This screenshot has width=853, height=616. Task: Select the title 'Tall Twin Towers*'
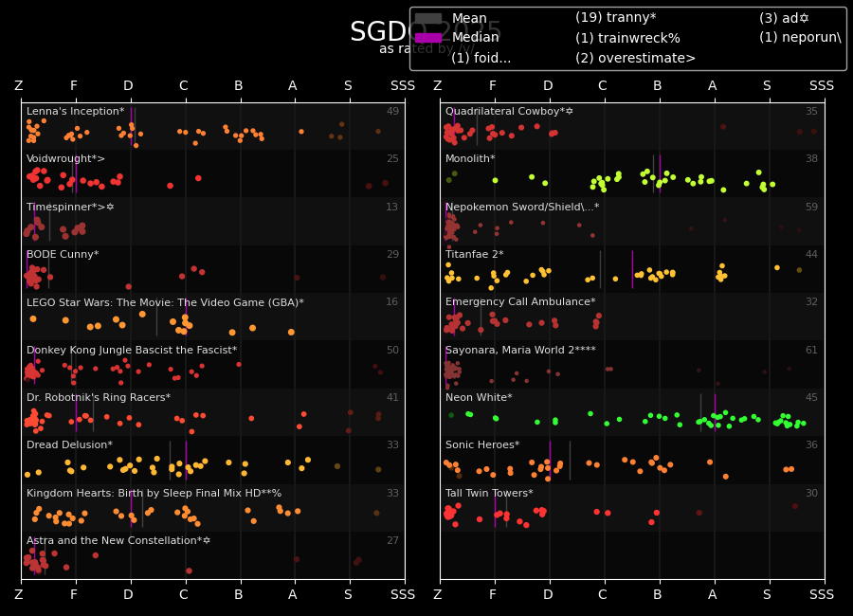point(489,493)
